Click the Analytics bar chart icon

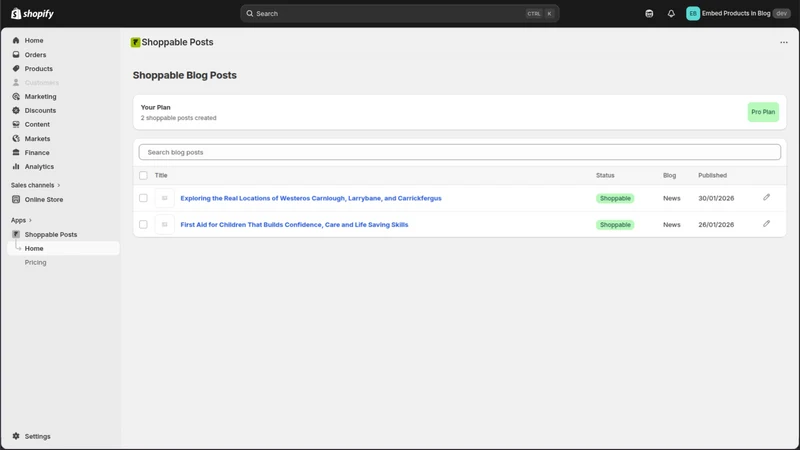tap(16, 166)
